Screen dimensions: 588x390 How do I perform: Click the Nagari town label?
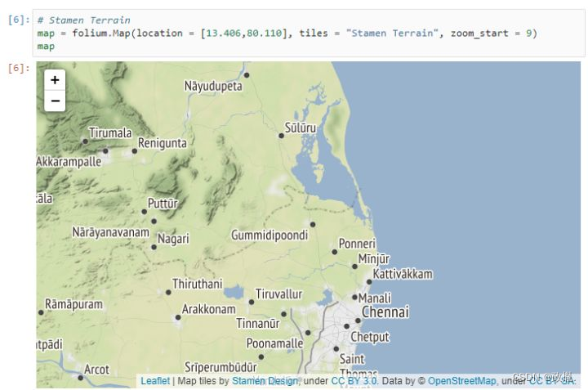[x=173, y=239]
